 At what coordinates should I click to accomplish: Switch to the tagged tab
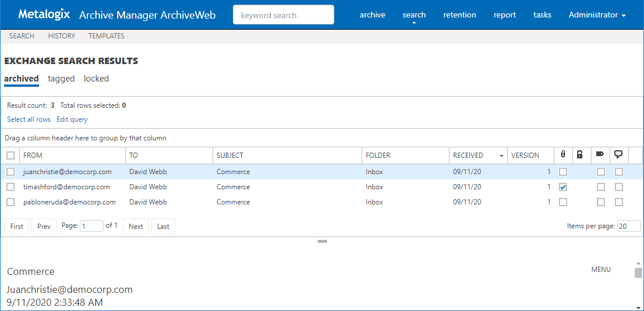(x=61, y=79)
